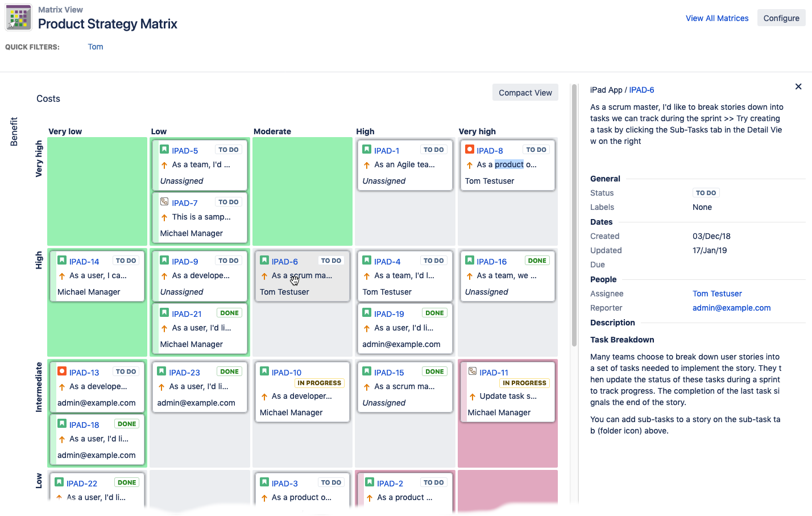
Task: Click the 'Task Breakdown' description heading
Action: 622,340
